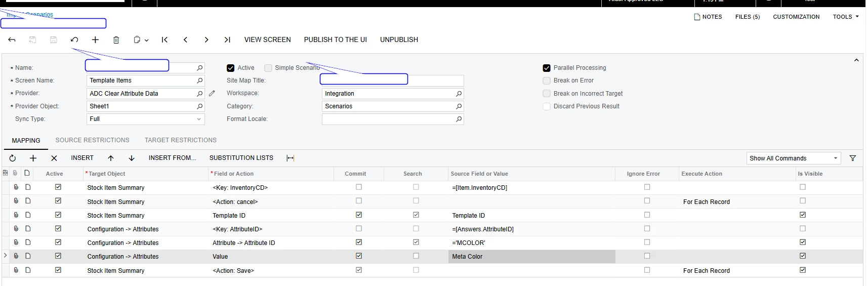Open lookup for Provider field
868x286 pixels.
click(x=200, y=93)
